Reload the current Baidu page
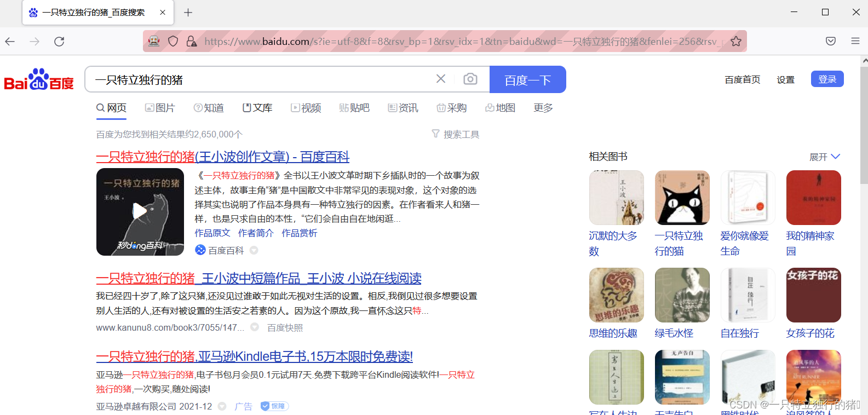Viewport: 868px width, 415px height. click(x=59, y=42)
